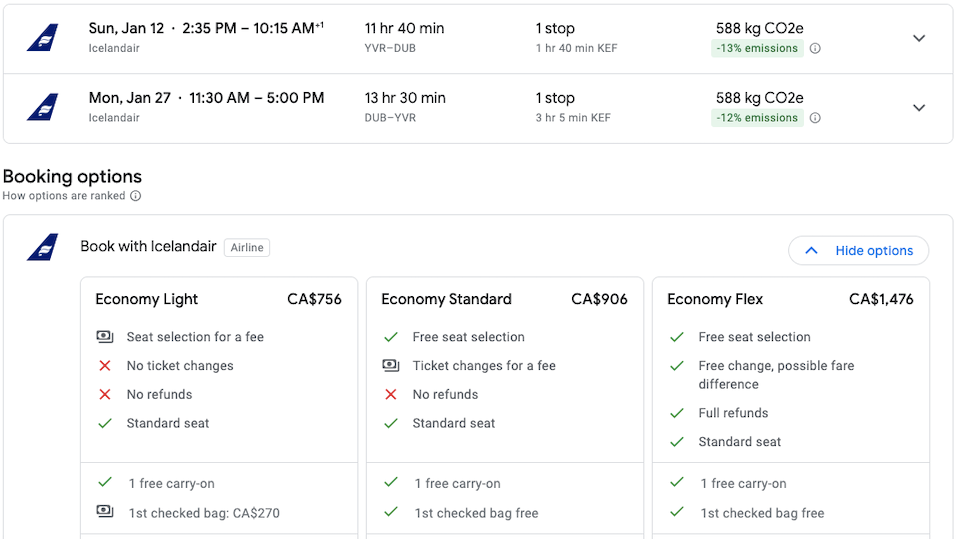
Task: Click the Book with Icelandair text
Action: coord(148,246)
